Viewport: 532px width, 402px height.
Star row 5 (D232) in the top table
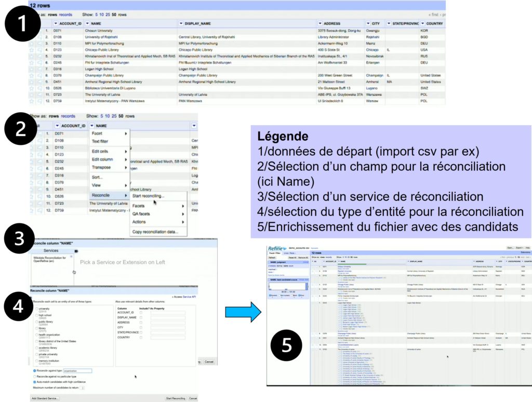(x=32, y=56)
